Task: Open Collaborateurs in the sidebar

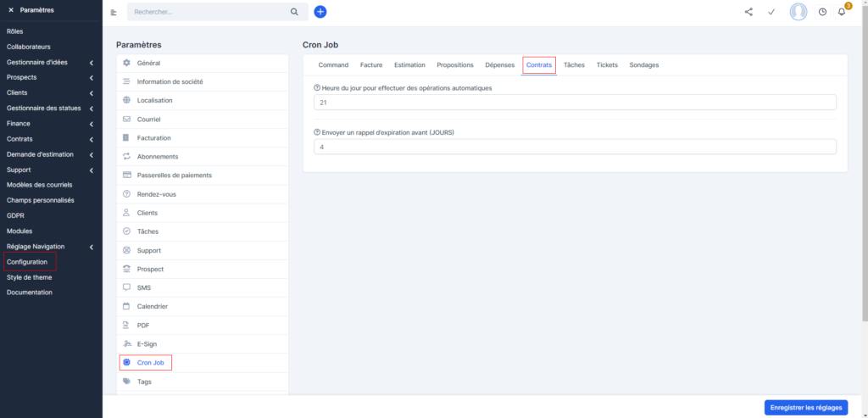Action: pos(28,47)
